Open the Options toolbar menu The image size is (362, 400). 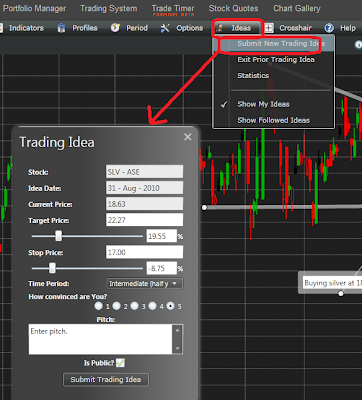190,28
